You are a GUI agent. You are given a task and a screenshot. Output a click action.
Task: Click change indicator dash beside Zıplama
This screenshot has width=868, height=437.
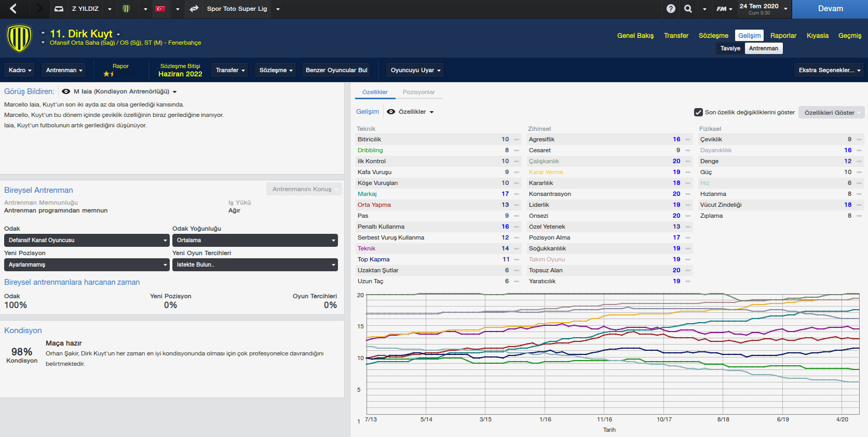[859, 216]
